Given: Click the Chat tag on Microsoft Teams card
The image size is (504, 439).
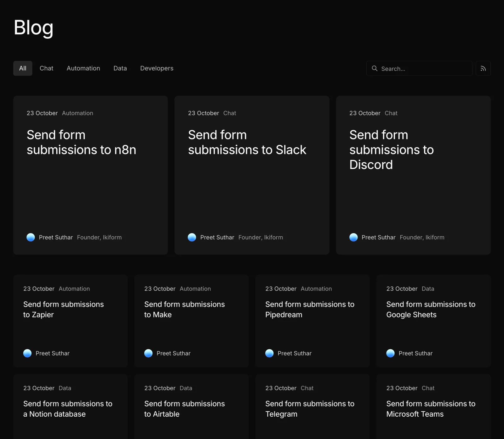Looking at the screenshot, I should tap(428, 388).
